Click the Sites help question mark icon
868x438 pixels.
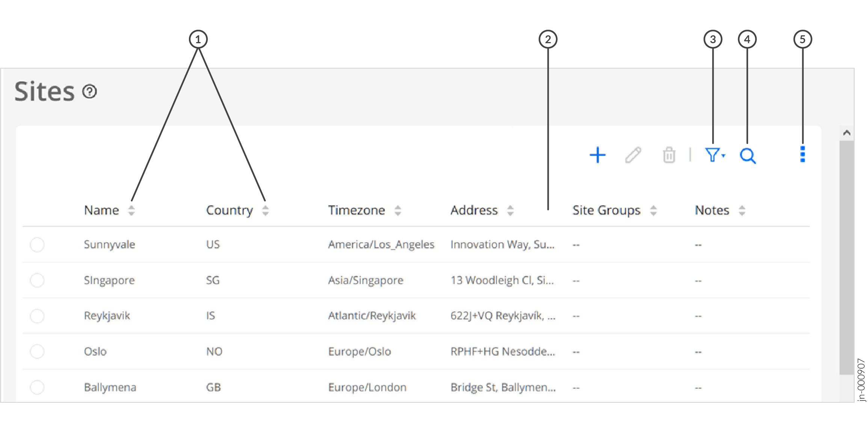pos(89,92)
